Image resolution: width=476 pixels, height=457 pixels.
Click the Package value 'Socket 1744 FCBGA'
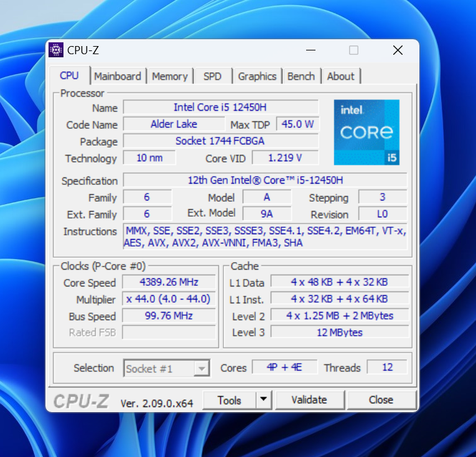[221, 141]
